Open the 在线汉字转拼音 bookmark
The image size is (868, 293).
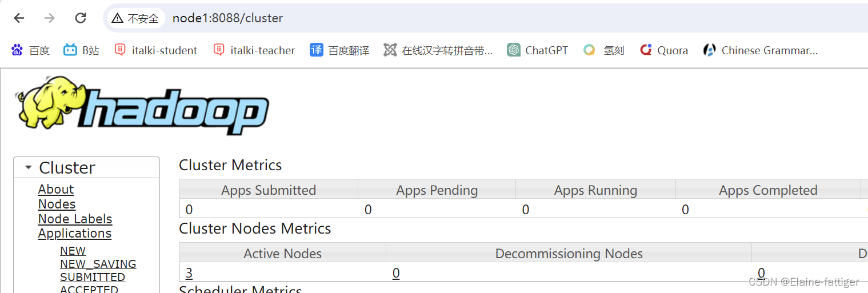pos(438,50)
